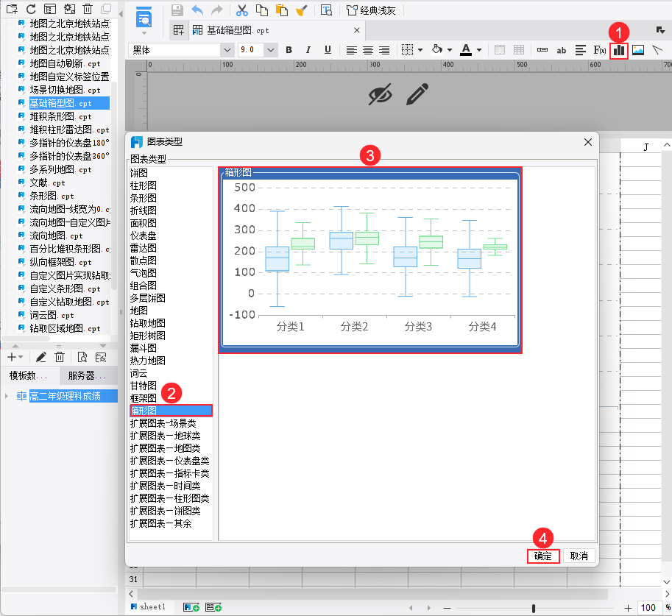Click the cut scissors icon

pos(241,10)
